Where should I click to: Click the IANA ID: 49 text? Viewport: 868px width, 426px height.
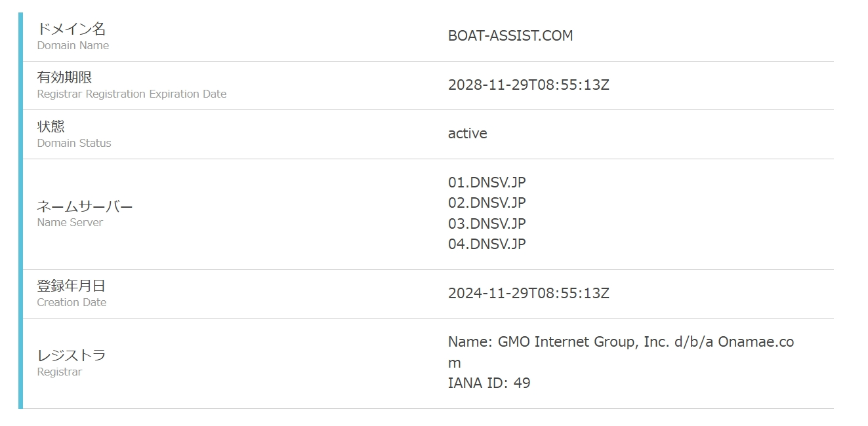pyautogui.click(x=489, y=383)
